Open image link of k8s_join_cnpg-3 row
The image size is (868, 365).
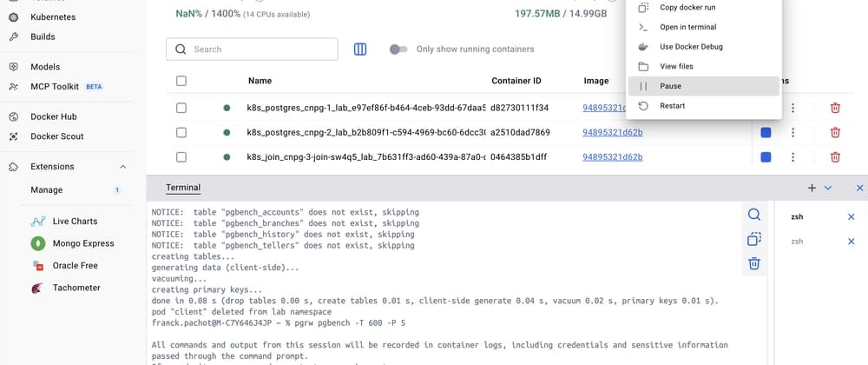(612, 157)
